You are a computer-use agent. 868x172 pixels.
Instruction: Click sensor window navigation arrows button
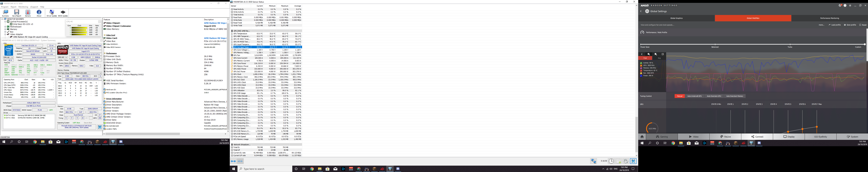(x=233, y=161)
